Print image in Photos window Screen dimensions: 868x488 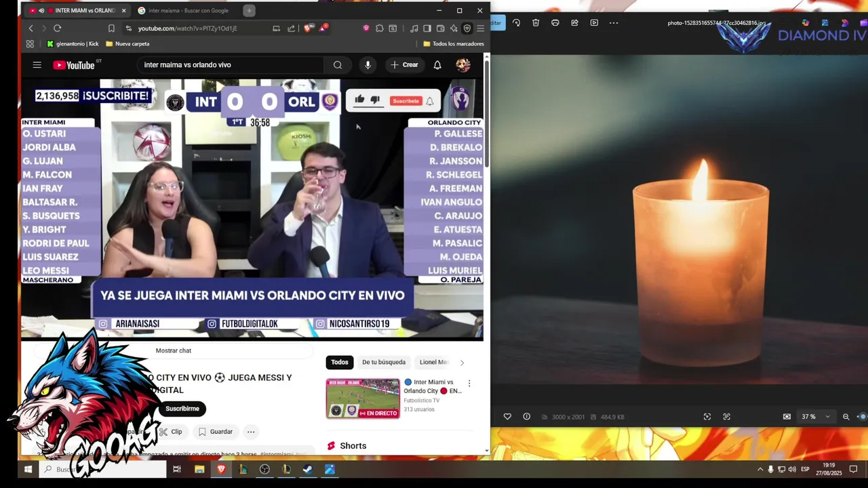555,22
